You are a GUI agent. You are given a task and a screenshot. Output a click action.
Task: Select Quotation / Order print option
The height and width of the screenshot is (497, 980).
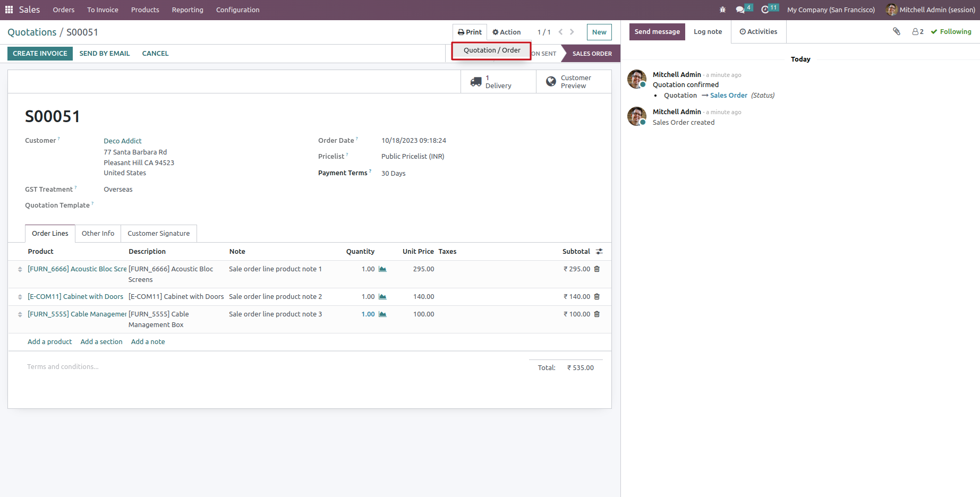pyautogui.click(x=491, y=50)
